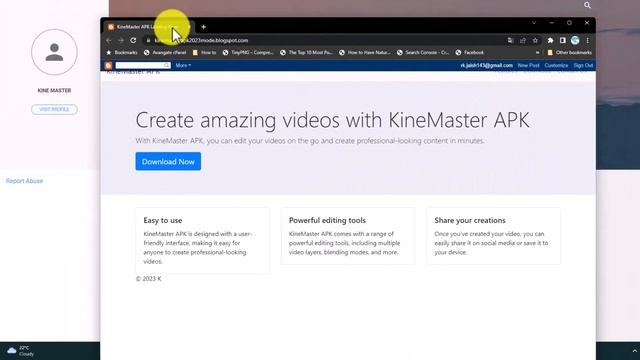The width and height of the screenshot is (640, 360).
Task: Click Share your creations card heading
Action: coord(470,220)
